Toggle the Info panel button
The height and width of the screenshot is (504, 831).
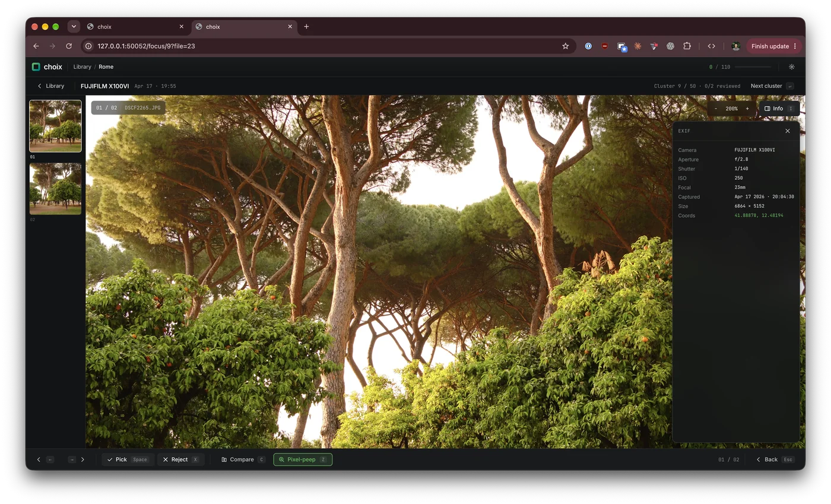click(x=779, y=109)
